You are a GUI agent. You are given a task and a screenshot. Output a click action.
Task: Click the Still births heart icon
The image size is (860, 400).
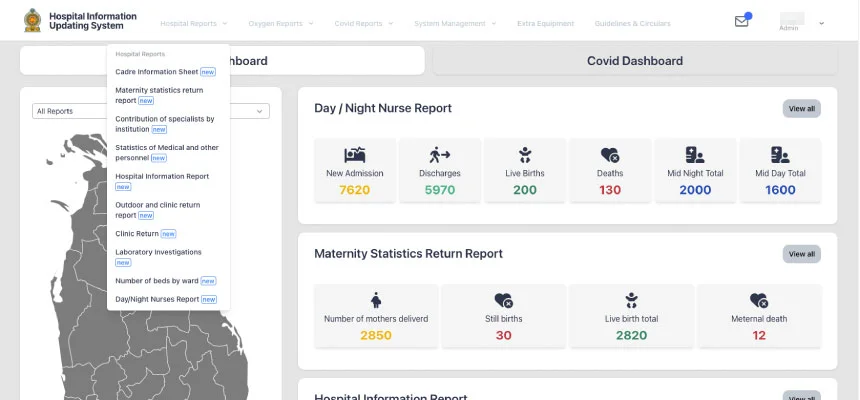tap(503, 300)
